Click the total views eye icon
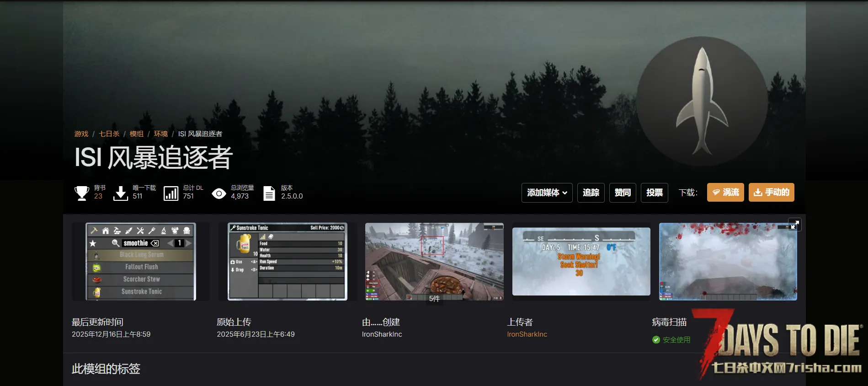Screen dimensions: 868x386 (x=219, y=193)
